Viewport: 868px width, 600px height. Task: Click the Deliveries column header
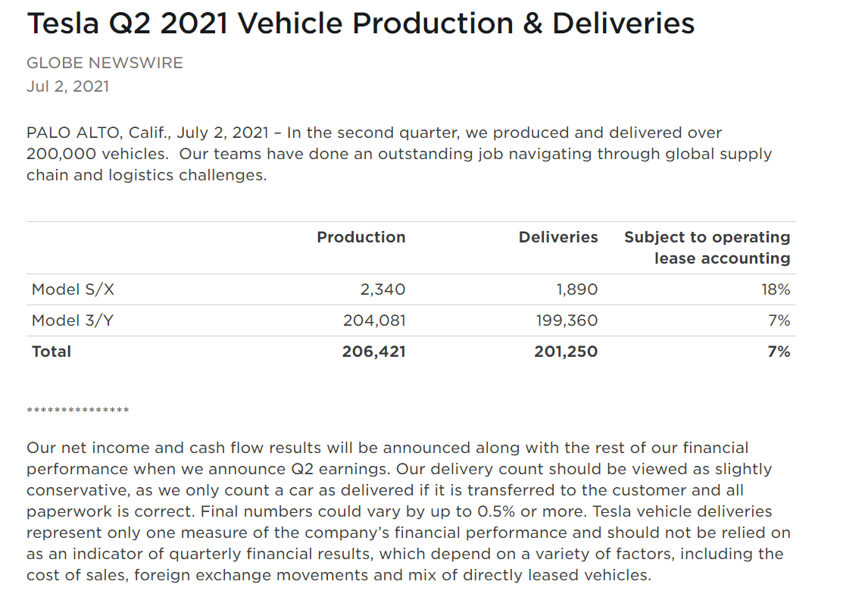point(558,237)
